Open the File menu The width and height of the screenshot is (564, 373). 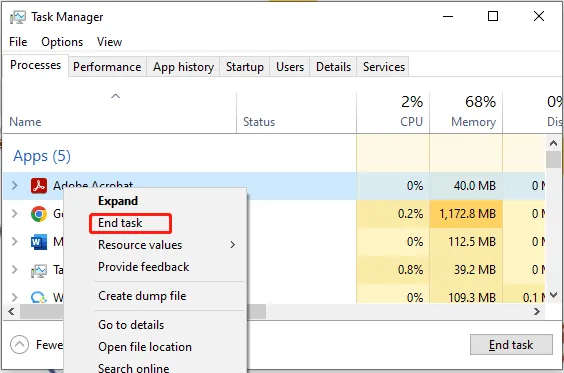18,42
